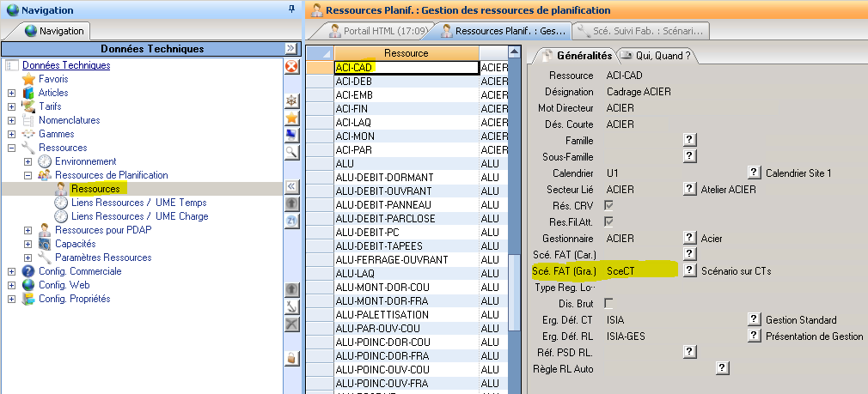The width and height of the screenshot is (868, 394).
Task: Click the red close icon in sidebar toolbar
Action: click(x=291, y=66)
